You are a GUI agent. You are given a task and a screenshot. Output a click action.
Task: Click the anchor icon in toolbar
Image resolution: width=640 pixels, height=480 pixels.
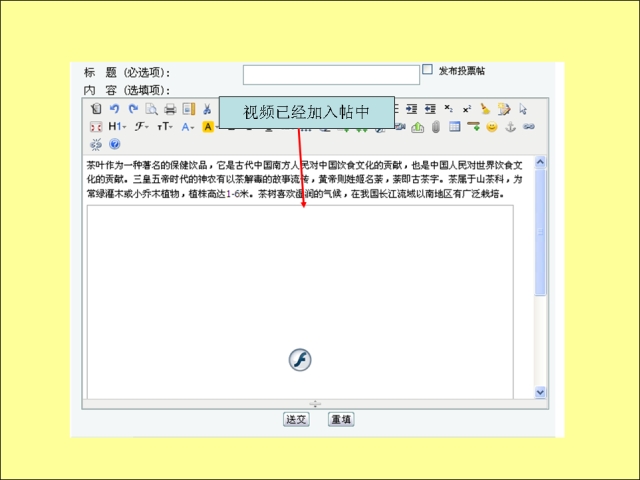tap(510, 127)
